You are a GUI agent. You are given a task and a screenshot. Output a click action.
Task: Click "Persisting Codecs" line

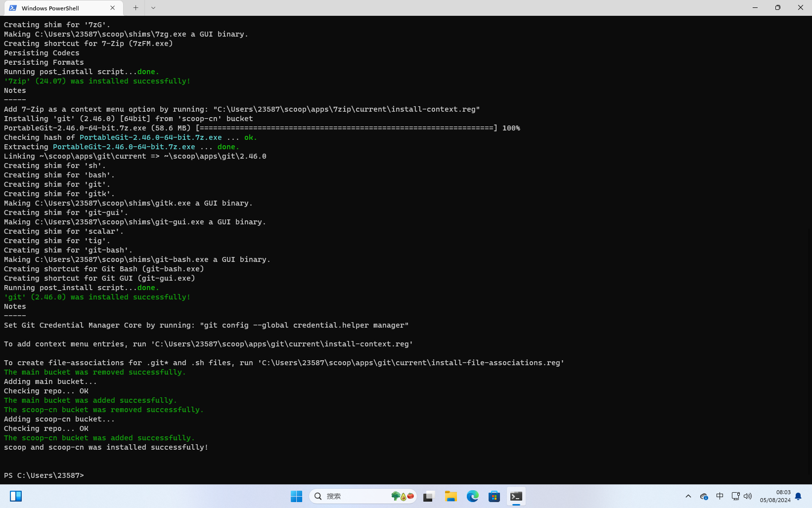click(42, 53)
